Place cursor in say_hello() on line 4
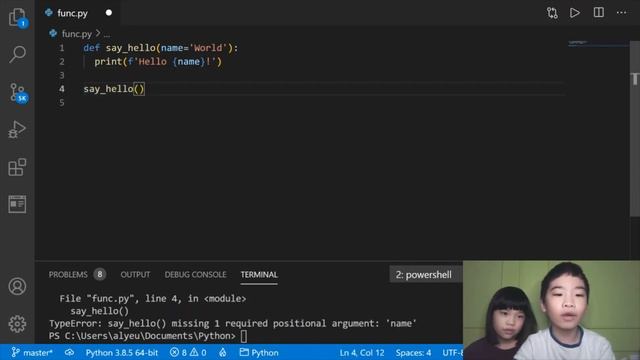The image size is (640, 360). [x=114, y=89]
